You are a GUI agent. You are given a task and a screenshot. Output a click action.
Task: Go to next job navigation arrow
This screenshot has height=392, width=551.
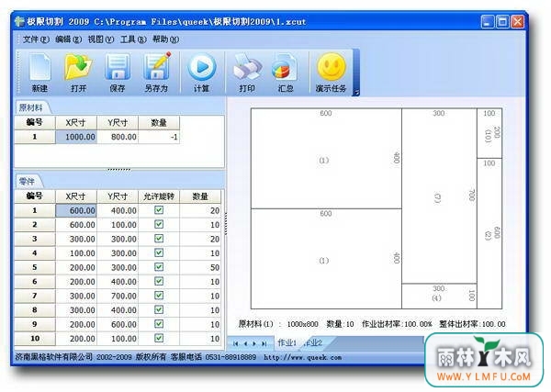[x=254, y=343]
